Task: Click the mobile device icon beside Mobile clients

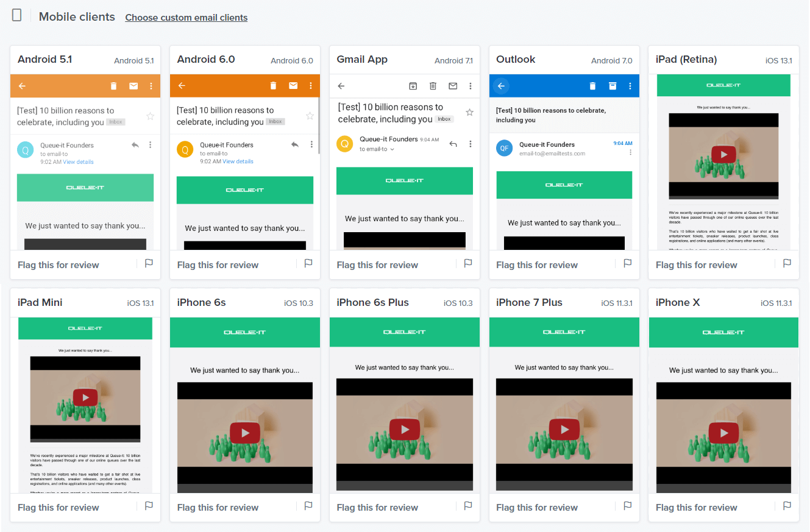Action: coord(17,15)
